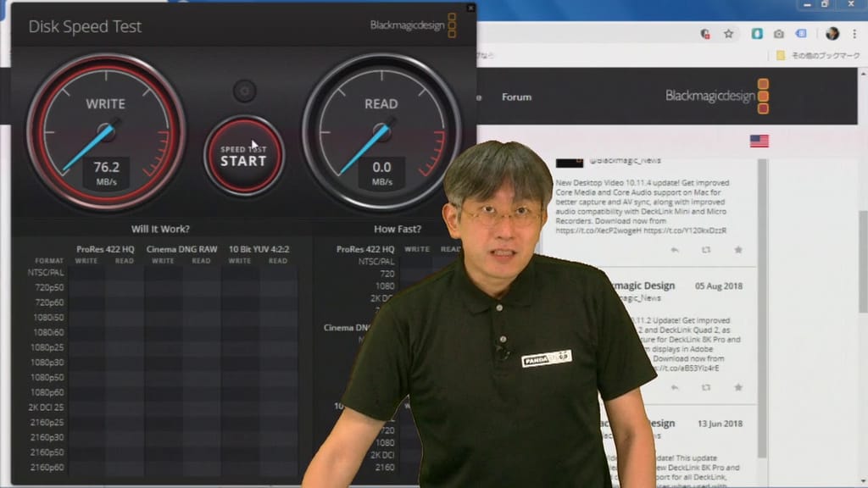868x488 pixels.
Task: Click the Blackmagicdesign logo on the webpage
Action: [x=712, y=97]
